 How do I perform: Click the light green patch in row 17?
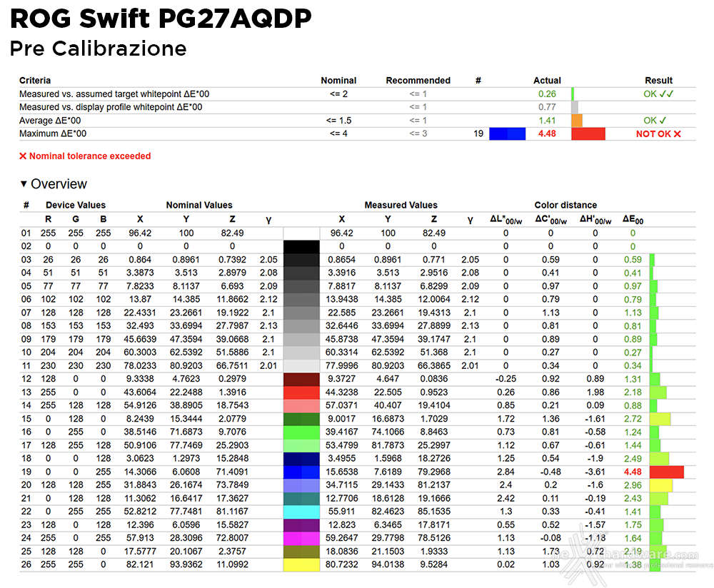[x=301, y=445]
